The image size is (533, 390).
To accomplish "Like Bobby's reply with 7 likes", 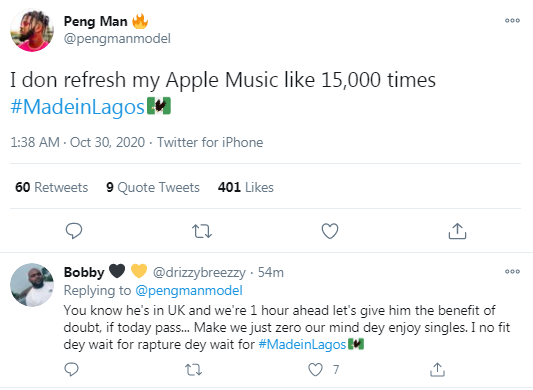I will [315, 370].
